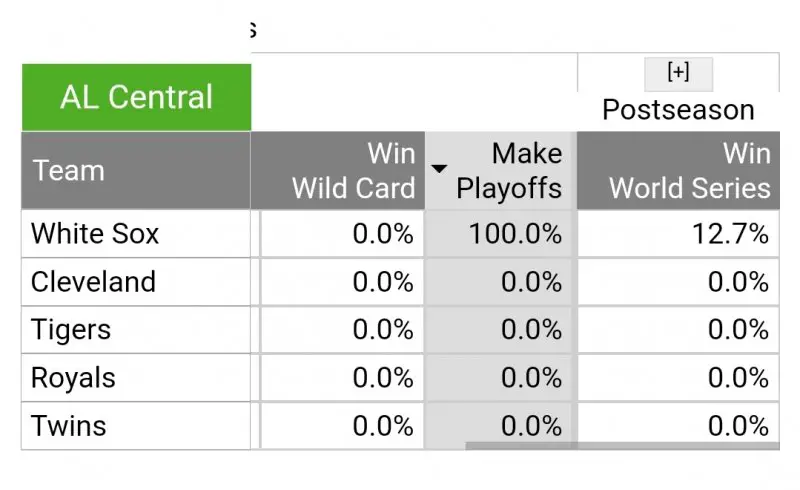The width and height of the screenshot is (800, 490).
Task: Click Tigers' Win Wild Card 0.0% cell
Action: 382,330
